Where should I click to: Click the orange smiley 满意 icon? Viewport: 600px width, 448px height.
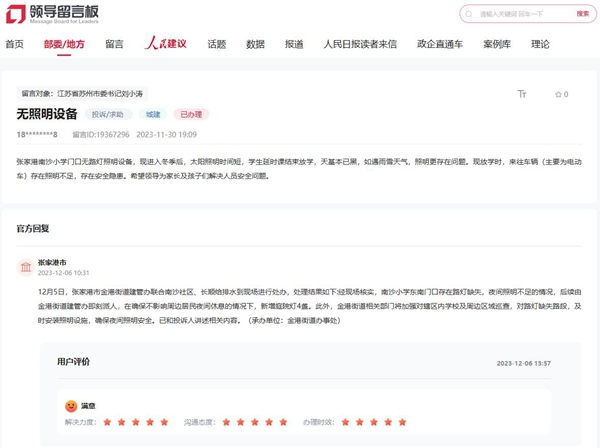pyautogui.click(x=71, y=406)
